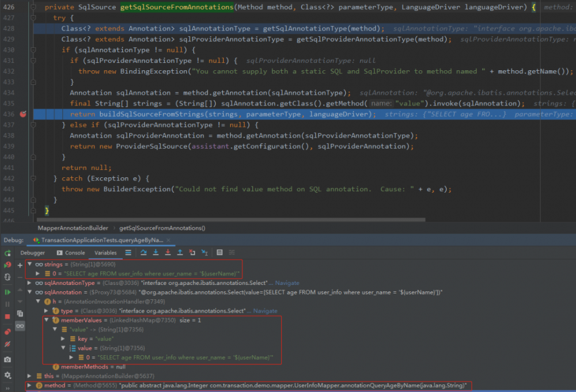576x392 pixels.
Task: Collapse memberValues node
Action: (46, 320)
